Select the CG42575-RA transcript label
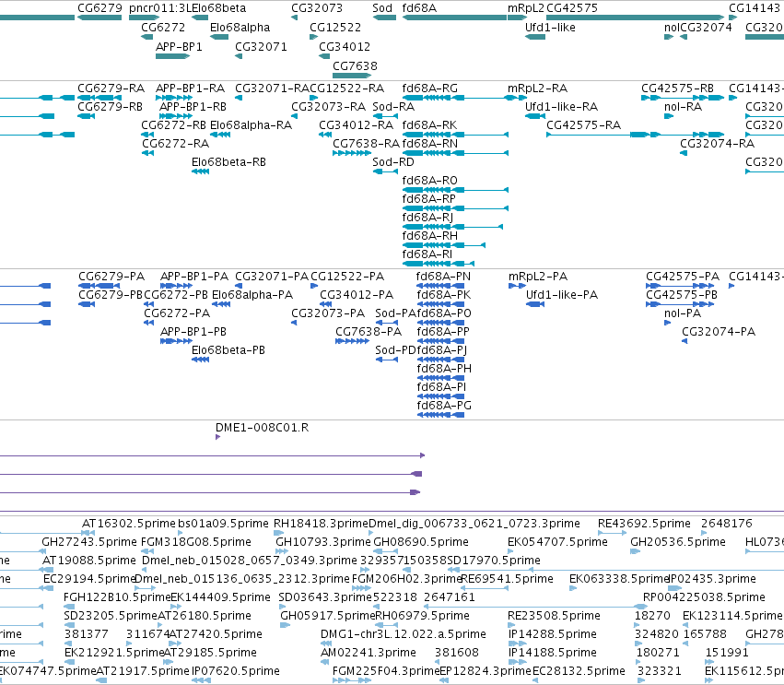The width and height of the screenshot is (784, 685). coord(583,125)
